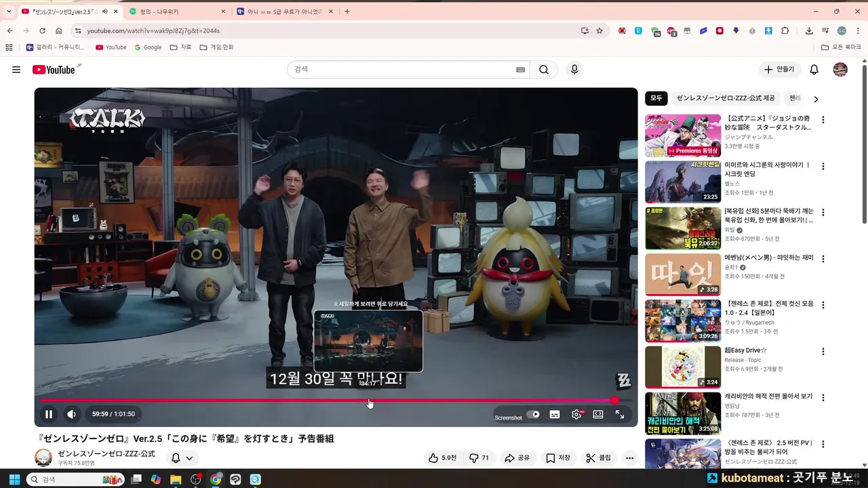Open options for ジョジョ anime video
Image resolution: width=868 pixels, height=488 pixels.
click(823, 120)
